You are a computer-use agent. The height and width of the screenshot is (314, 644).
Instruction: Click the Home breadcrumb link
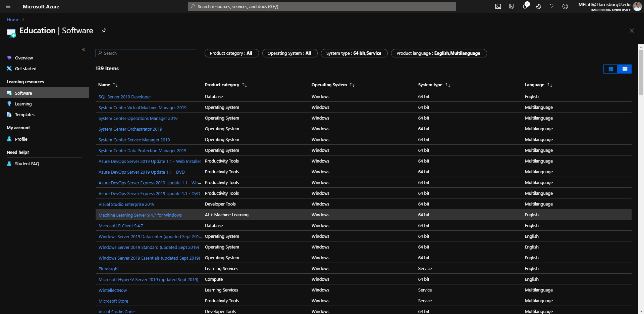click(x=13, y=19)
